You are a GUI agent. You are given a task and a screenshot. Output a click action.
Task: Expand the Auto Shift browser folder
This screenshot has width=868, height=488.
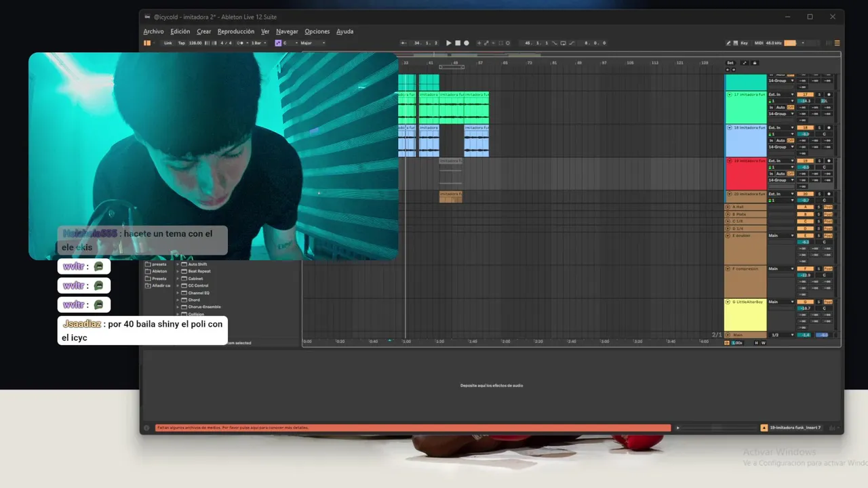(x=178, y=264)
